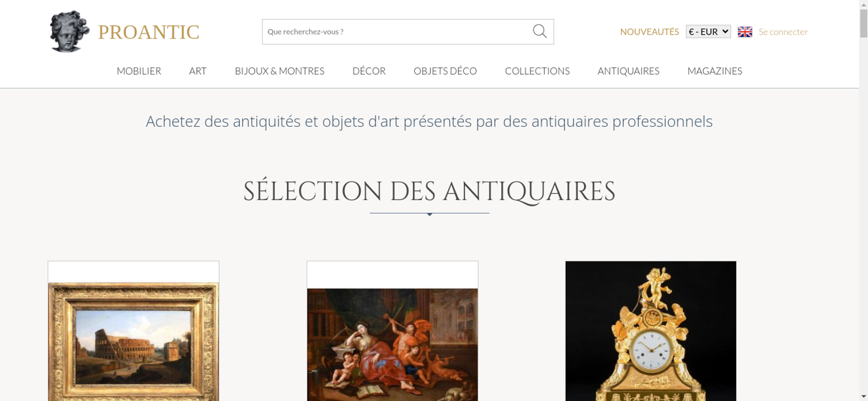Open the DÉCOR category menu
The width and height of the screenshot is (868, 401).
pyautogui.click(x=369, y=71)
